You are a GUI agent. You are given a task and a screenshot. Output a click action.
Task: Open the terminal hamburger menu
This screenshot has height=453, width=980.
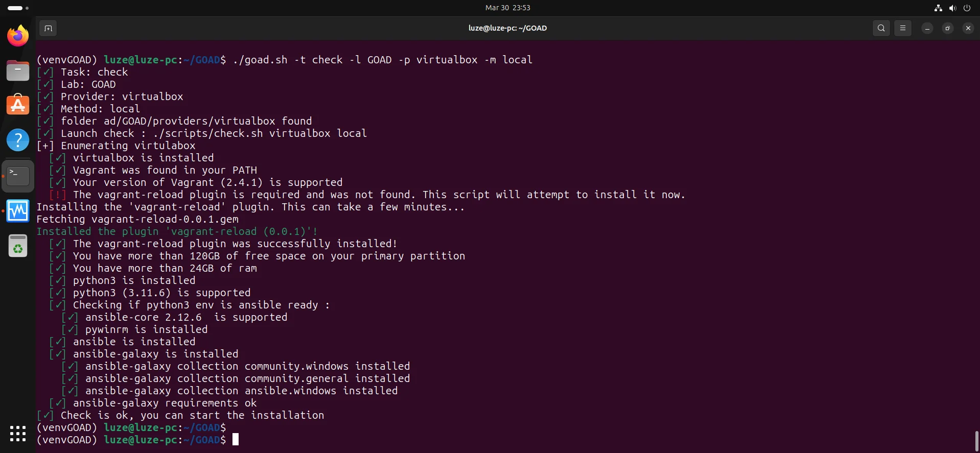click(902, 28)
